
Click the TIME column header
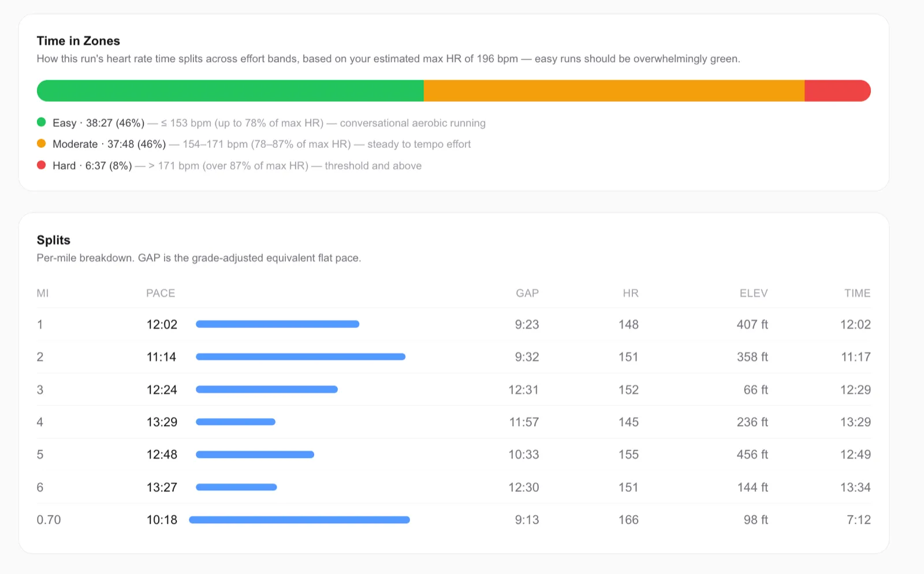coord(858,293)
